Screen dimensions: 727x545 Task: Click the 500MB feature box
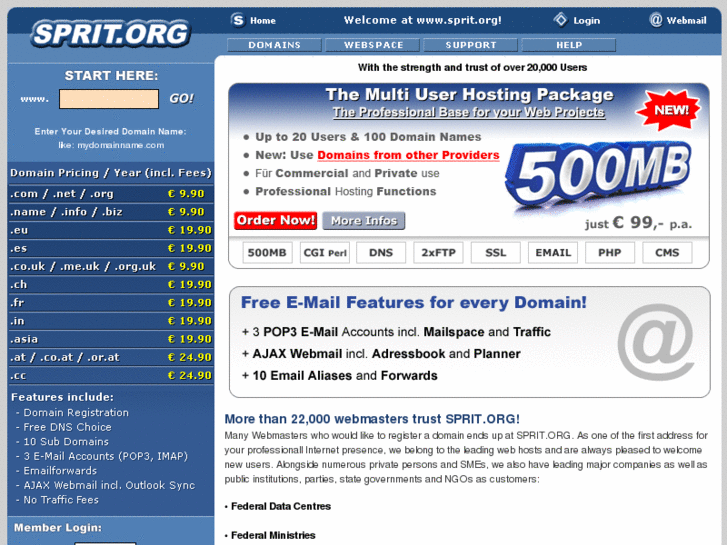(267, 253)
